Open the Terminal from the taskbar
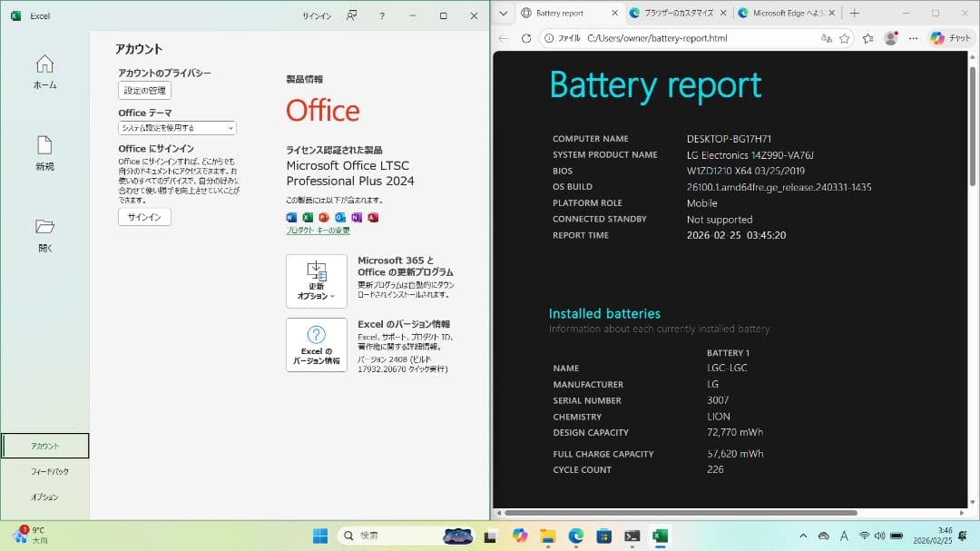The height and width of the screenshot is (551, 980). point(632,536)
